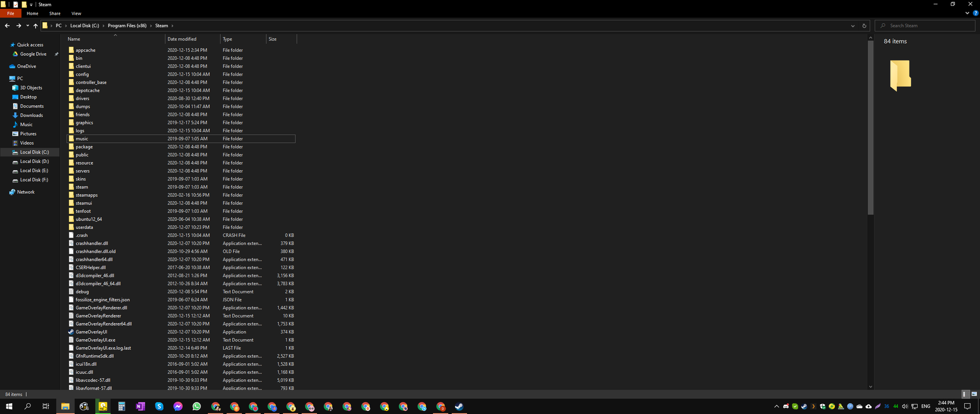Click the New folder quick access icon

pos(24,4)
